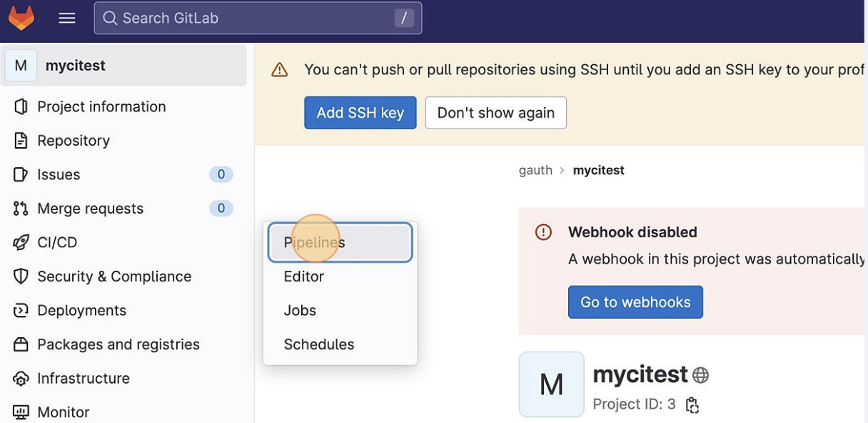The image size is (868, 423).
Task: Click the Deployments icon
Action: (21, 310)
